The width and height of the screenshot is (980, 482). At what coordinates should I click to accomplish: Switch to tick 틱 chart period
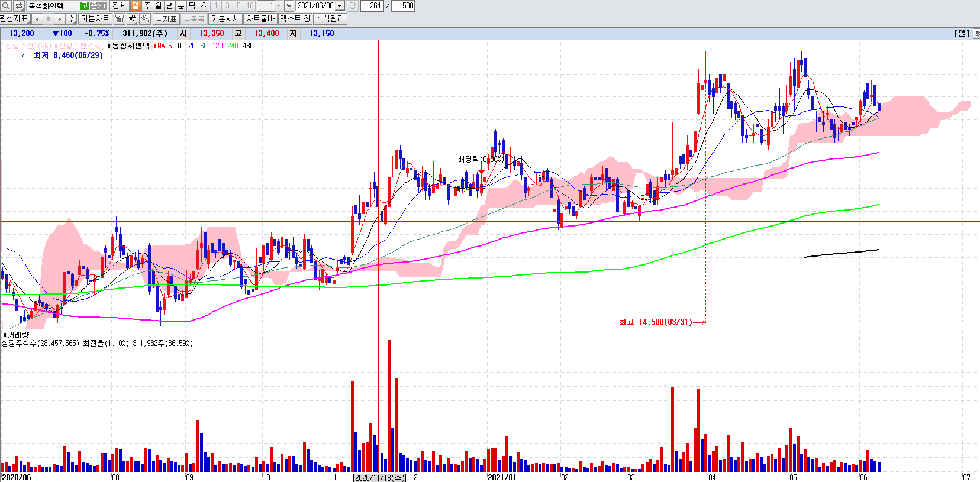pyautogui.click(x=192, y=6)
